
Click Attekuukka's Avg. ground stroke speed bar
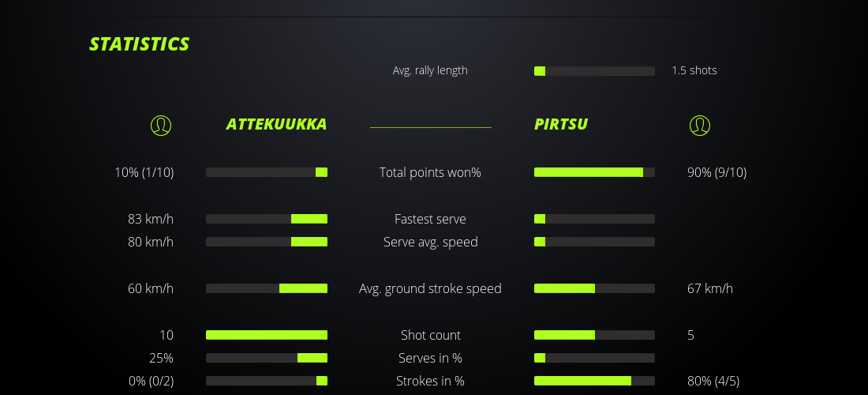267,288
